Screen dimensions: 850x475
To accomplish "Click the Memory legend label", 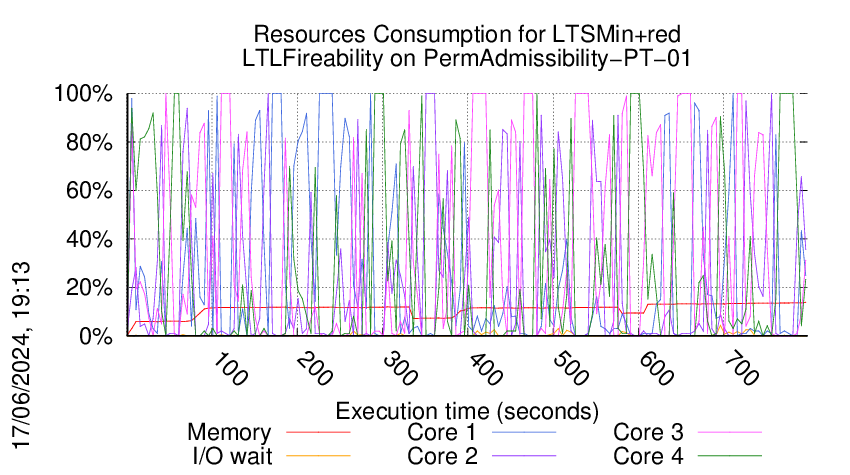I will [x=229, y=433].
